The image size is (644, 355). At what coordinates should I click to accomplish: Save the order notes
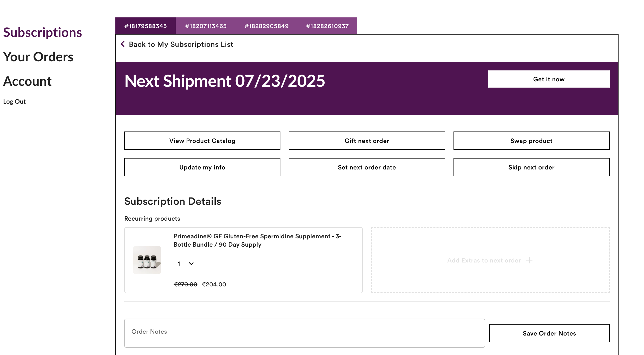(x=549, y=333)
